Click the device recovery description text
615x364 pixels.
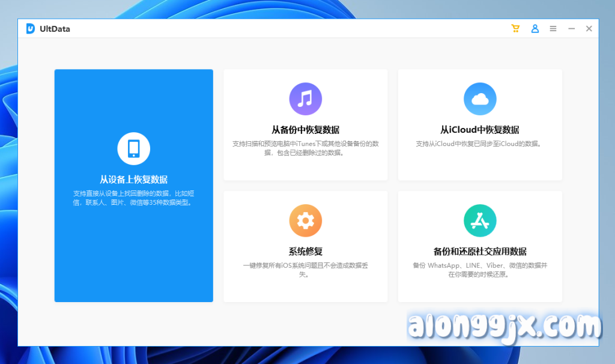click(x=133, y=198)
